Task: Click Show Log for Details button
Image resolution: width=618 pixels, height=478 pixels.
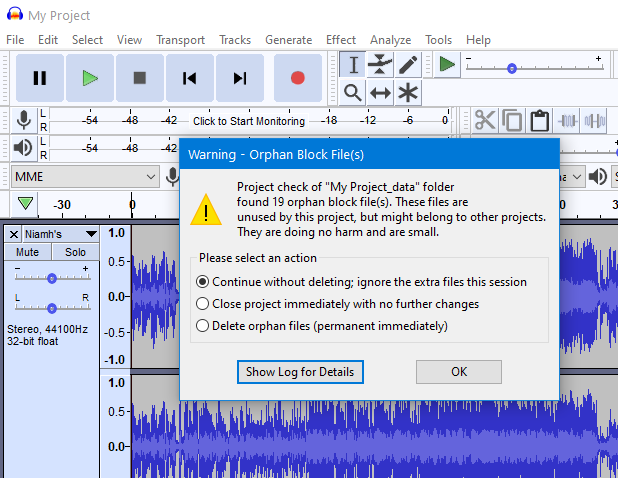Action: coord(300,372)
